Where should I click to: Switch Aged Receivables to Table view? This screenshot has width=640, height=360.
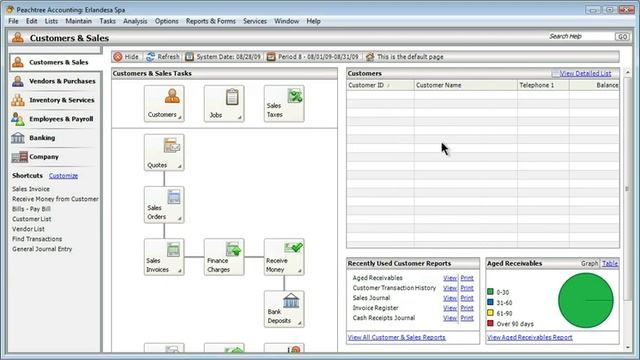(610, 264)
